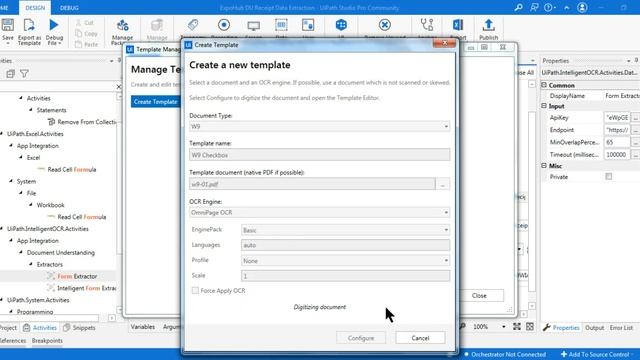
Task: Open the zoom 100% dropdown
Action: [x=503, y=327]
